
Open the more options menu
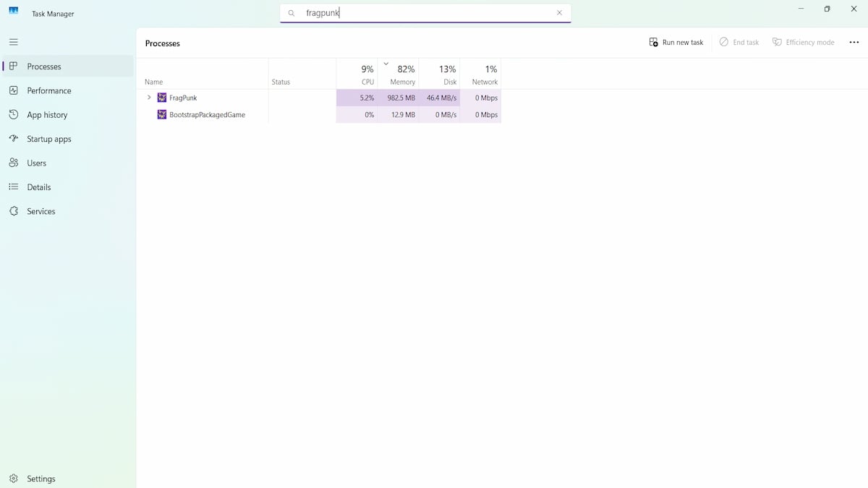(x=854, y=42)
